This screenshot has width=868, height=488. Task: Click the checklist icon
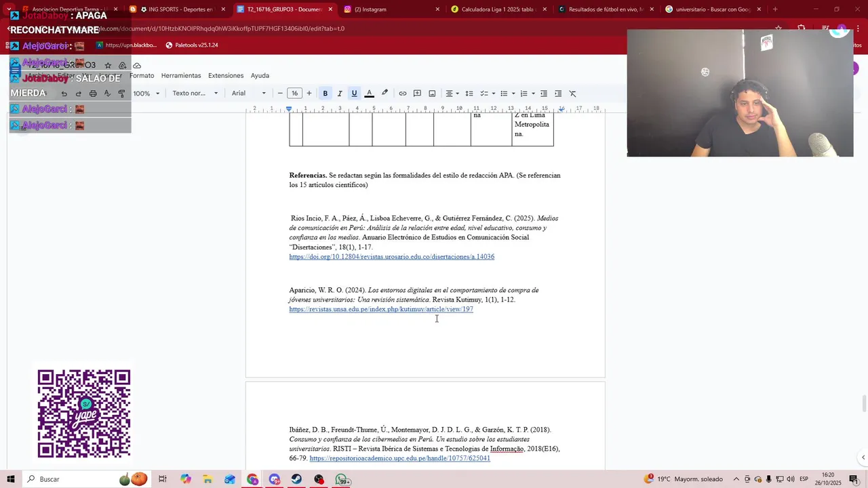click(x=484, y=94)
